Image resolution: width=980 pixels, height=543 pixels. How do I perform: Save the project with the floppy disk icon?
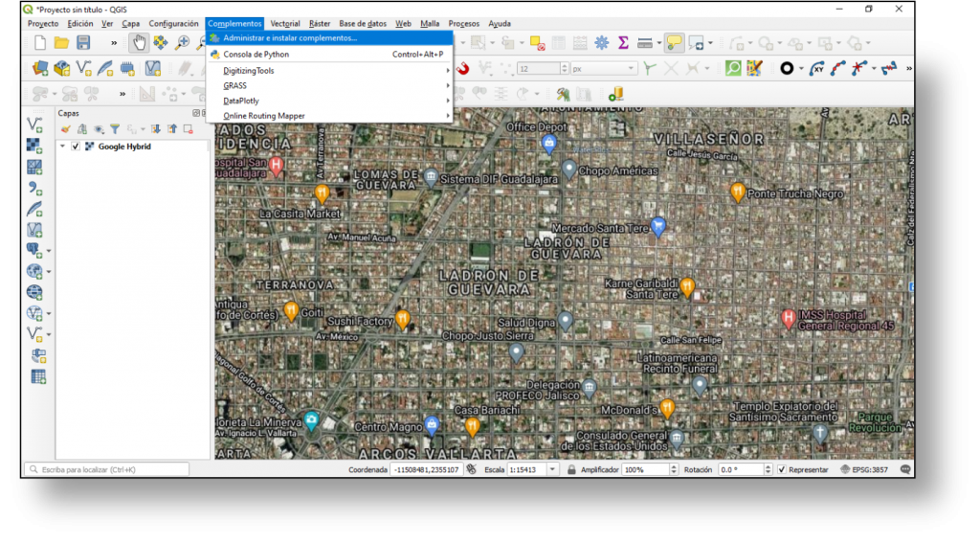click(x=83, y=42)
